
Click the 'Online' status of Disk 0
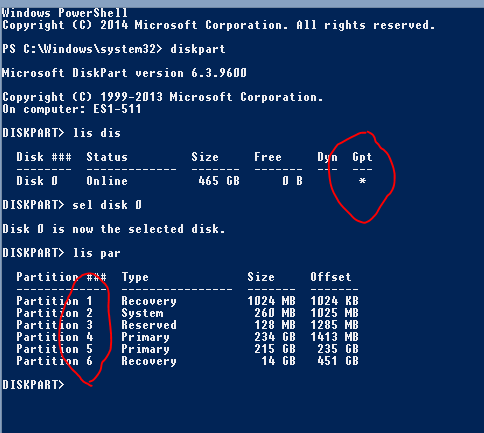click(107, 181)
